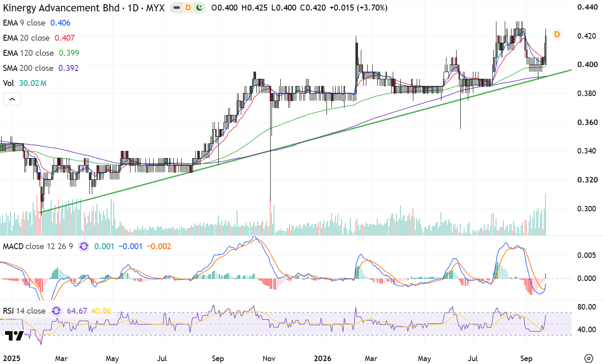The height and width of the screenshot is (364, 603).
Task: Open the EMA 120 close indicator
Action: (41, 53)
